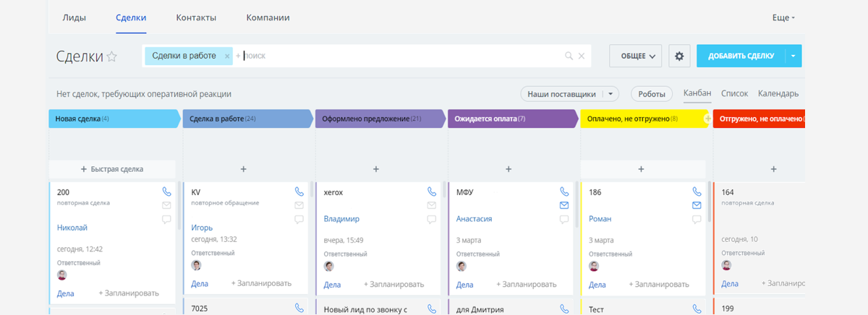
Task: Click responsible avatar on МФУ card
Action: [x=461, y=266]
